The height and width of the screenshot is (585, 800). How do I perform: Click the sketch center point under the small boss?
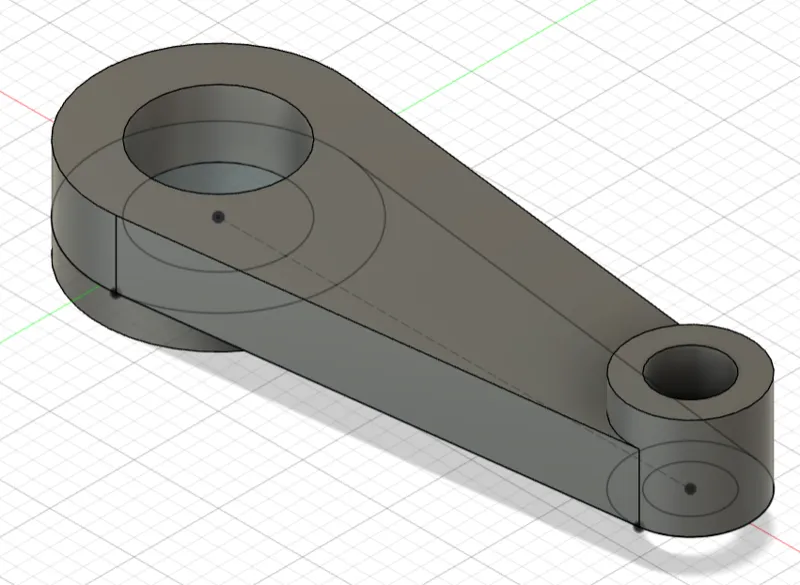tap(690, 489)
